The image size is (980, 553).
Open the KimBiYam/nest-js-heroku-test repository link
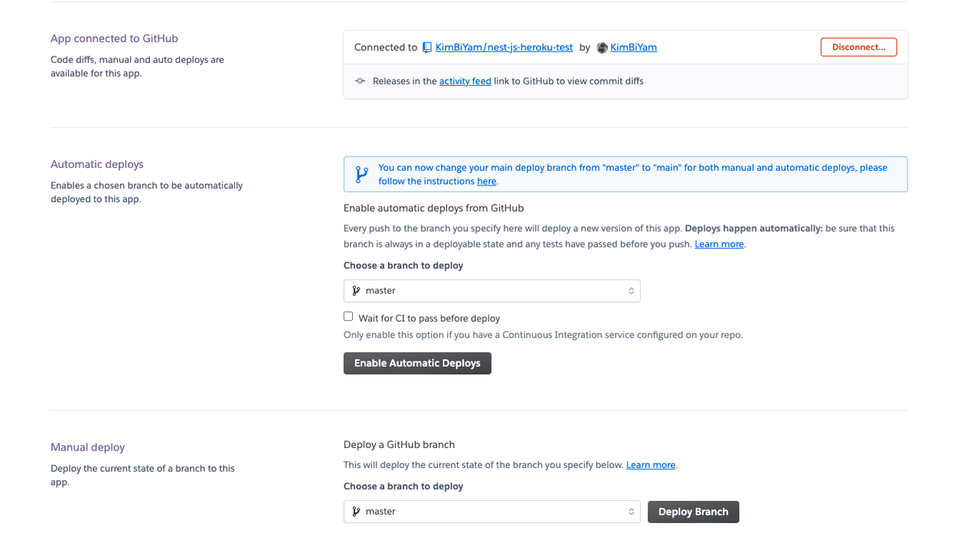504,47
